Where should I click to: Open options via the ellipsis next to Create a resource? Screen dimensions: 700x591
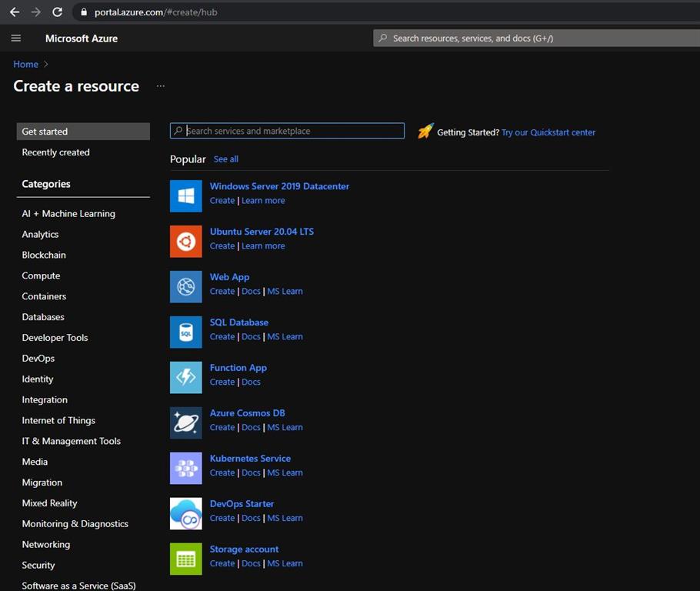pyautogui.click(x=160, y=87)
